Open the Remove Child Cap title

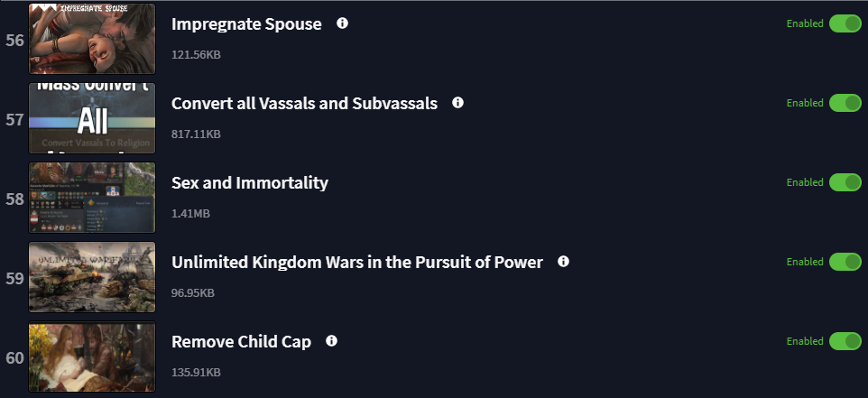click(241, 341)
